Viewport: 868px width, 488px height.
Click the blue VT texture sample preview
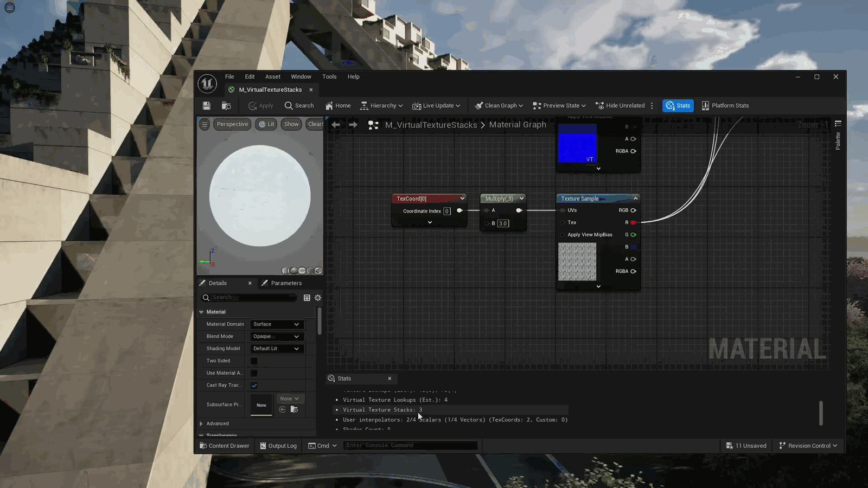click(x=577, y=143)
